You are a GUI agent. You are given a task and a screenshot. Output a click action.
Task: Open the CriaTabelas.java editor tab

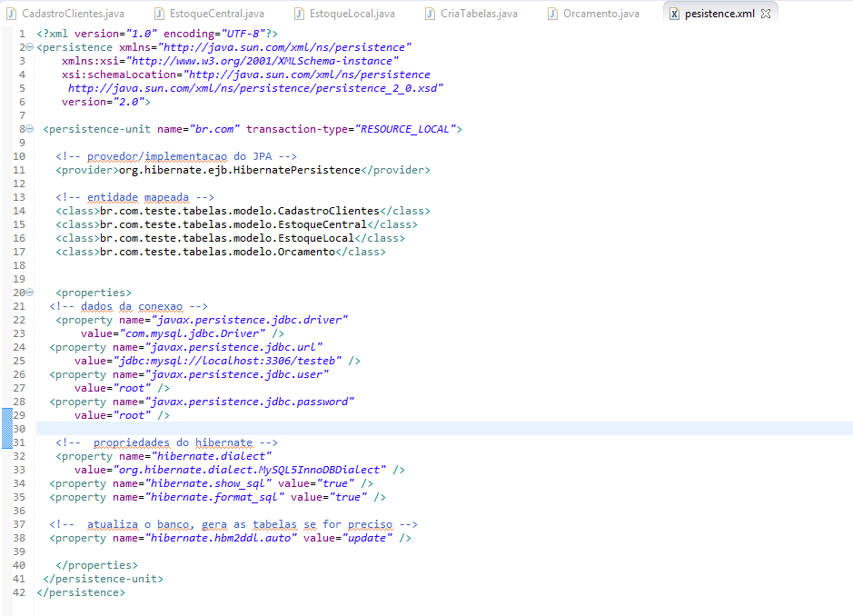(471, 14)
